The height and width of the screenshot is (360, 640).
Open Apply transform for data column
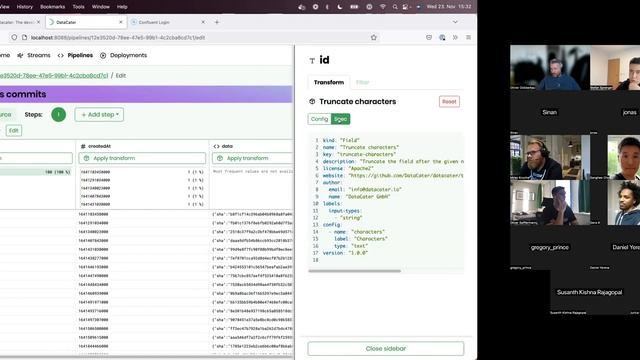point(253,158)
